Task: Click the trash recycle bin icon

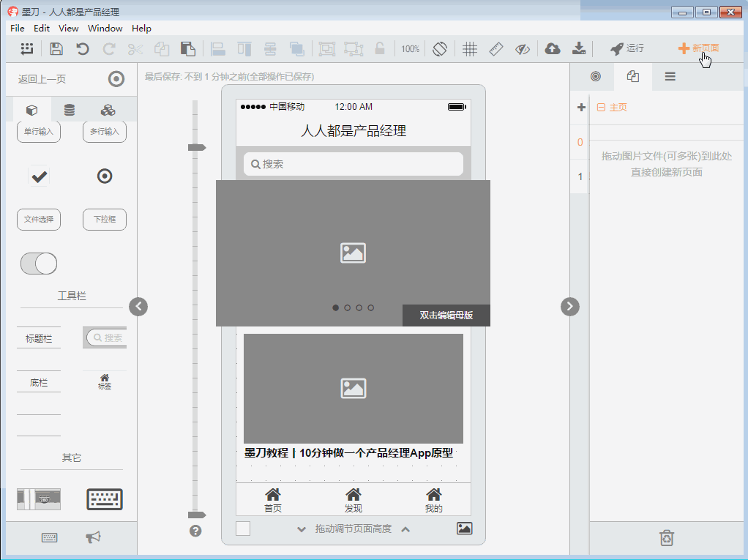Action: click(666, 538)
